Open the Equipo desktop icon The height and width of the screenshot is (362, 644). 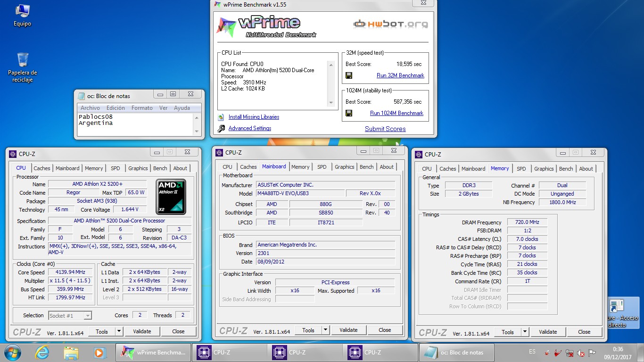22,15
